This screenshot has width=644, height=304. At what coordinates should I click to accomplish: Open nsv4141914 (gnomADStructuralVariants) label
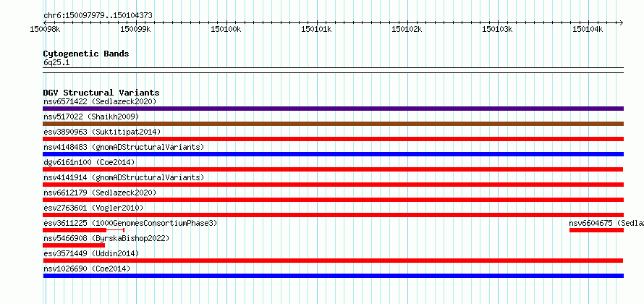[124, 177]
